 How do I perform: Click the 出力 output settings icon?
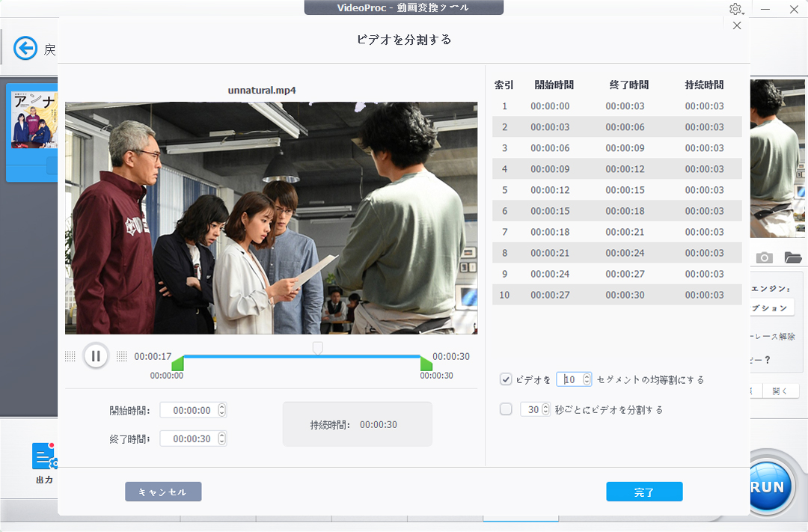coord(44,456)
